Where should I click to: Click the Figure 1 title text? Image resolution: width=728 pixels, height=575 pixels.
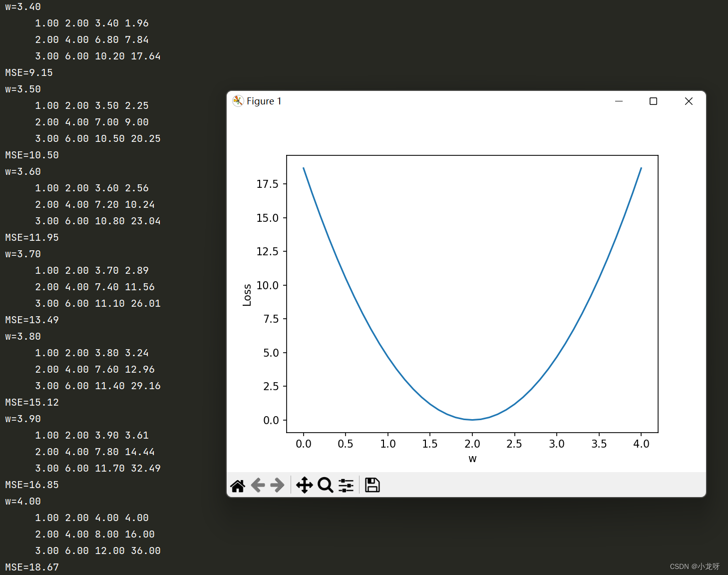click(x=264, y=101)
